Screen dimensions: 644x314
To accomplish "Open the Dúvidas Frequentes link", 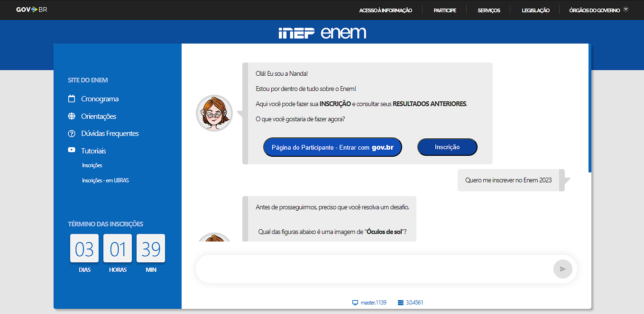I will (110, 134).
